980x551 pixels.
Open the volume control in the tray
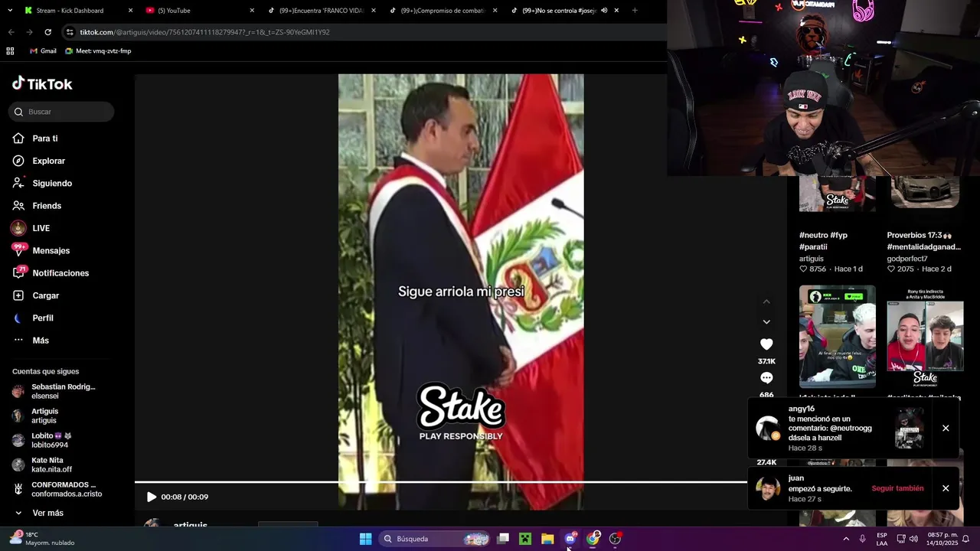[913, 539]
